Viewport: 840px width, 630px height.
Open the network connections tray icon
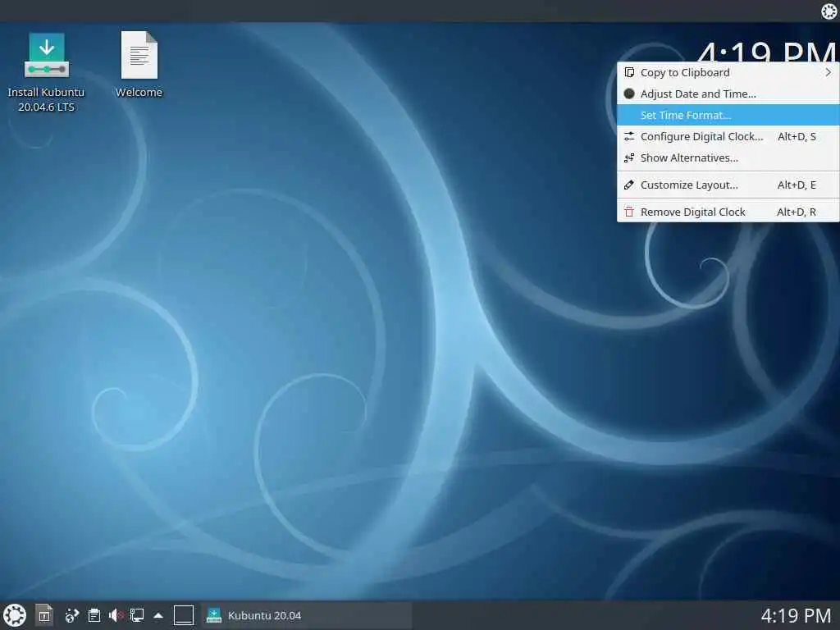point(137,615)
